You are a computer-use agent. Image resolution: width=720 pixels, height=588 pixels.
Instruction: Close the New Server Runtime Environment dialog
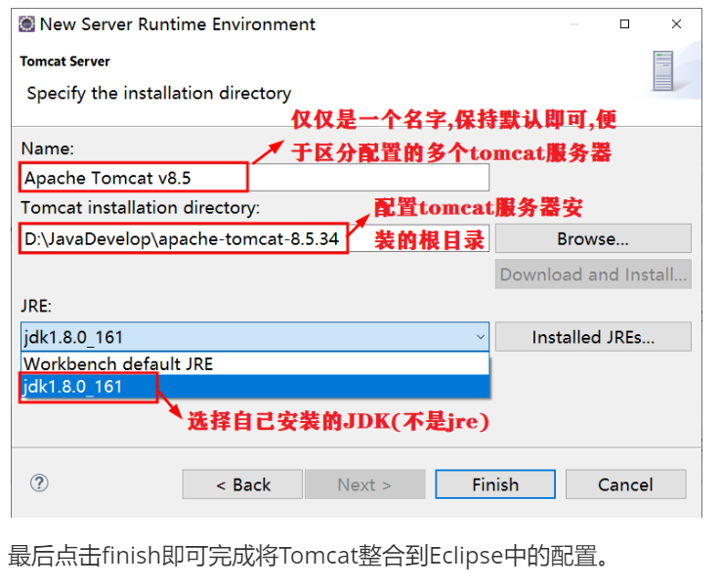[x=676, y=23]
